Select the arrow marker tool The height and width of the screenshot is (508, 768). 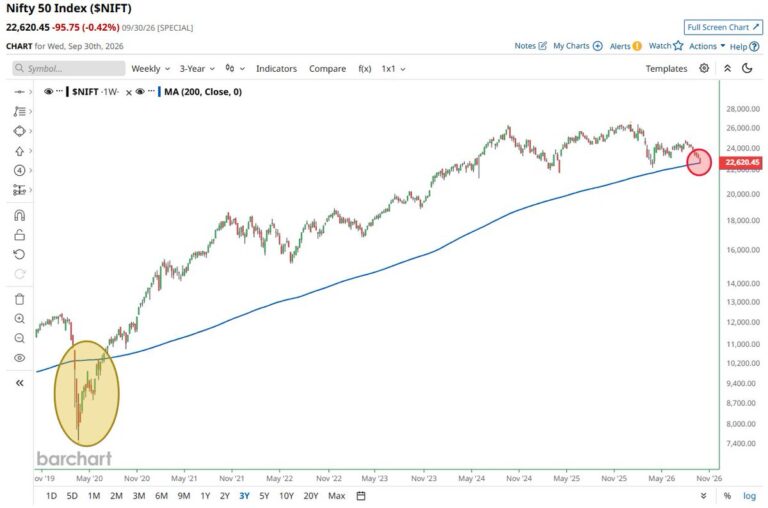pyautogui.click(x=19, y=151)
